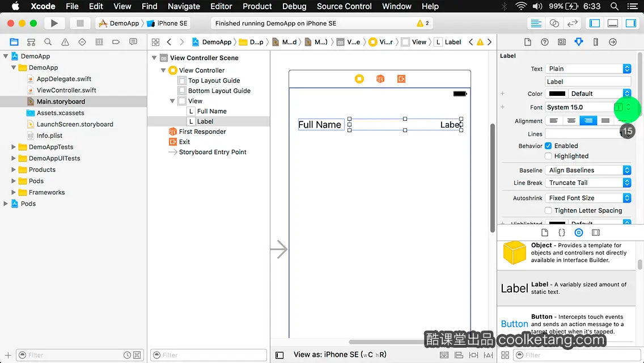The width and height of the screenshot is (644, 363).
Task: Toggle the document outline
Action: click(279, 355)
